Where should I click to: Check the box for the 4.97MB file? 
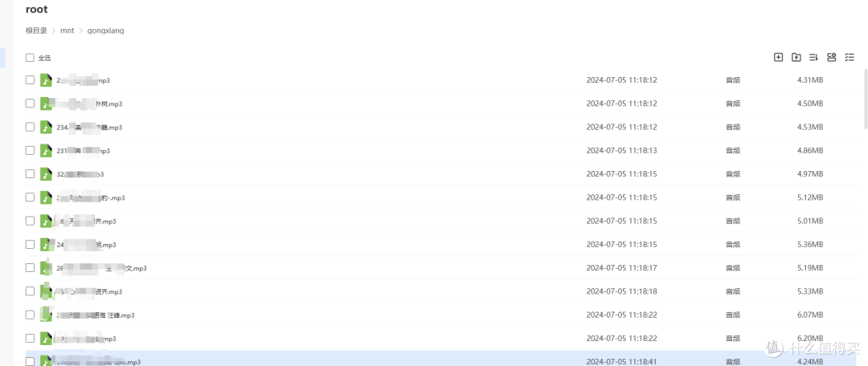click(x=30, y=173)
